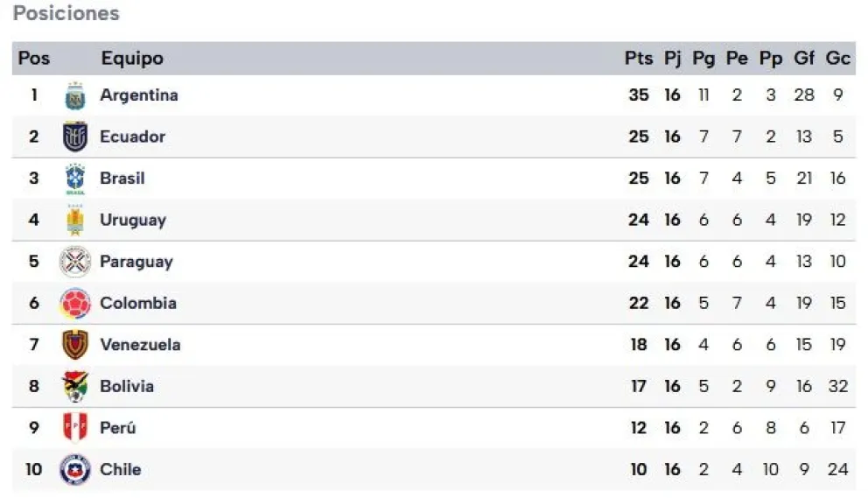
Task: Click the Ecuador federation crest
Action: (75, 137)
